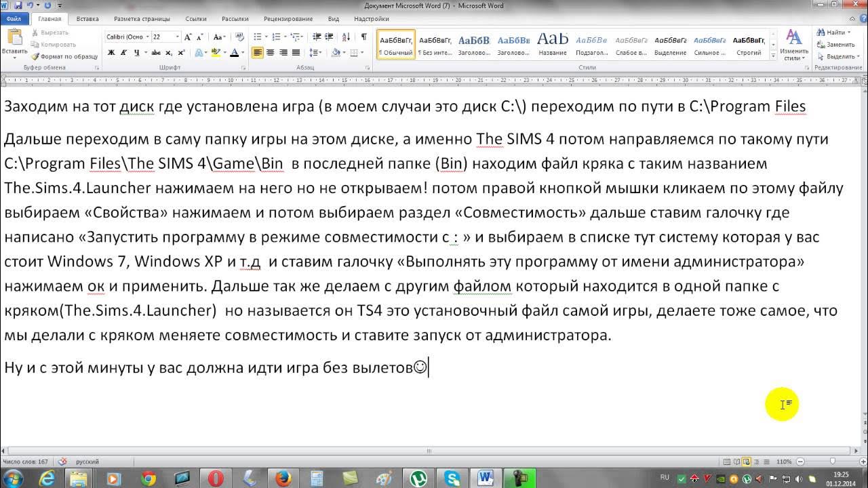The height and width of the screenshot is (488, 868).
Task: Click the Save icon in quick access toolbar
Action: tap(18, 5)
